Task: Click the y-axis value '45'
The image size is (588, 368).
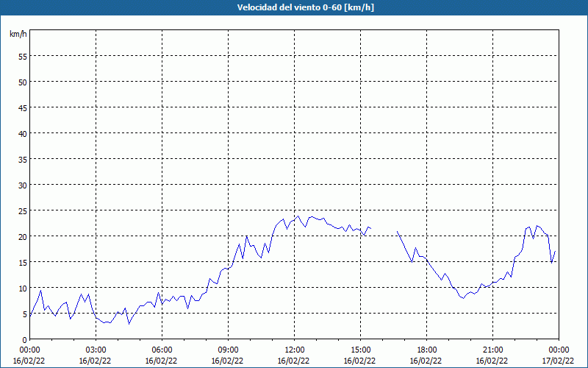Action: coord(22,107)
